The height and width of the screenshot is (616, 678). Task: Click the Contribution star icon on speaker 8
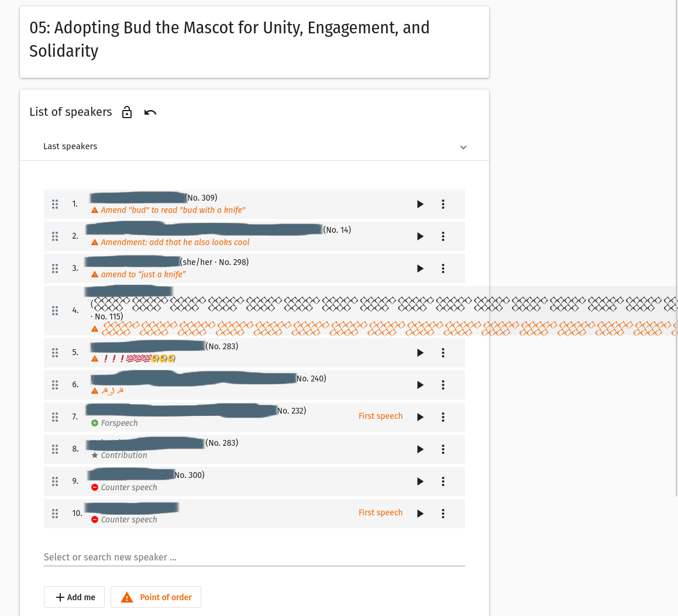95,455
